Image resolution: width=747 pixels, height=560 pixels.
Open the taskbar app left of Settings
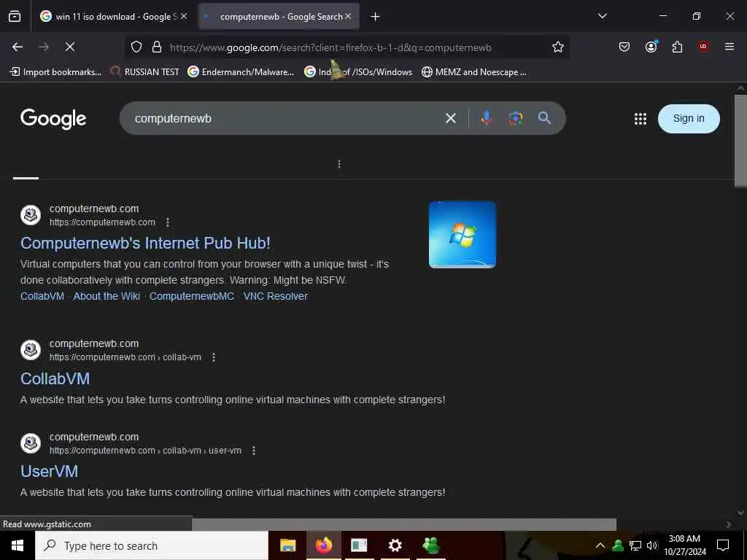[x=359, y=545]
